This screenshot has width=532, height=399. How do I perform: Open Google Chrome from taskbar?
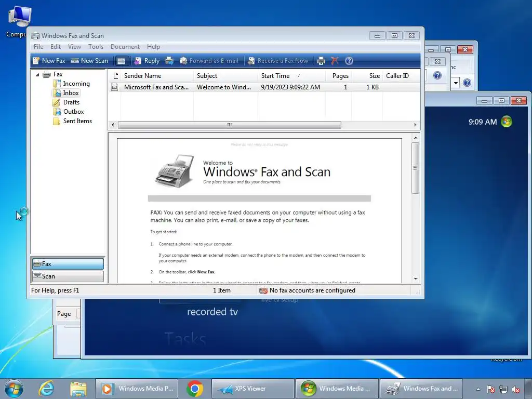click(195, 389)
